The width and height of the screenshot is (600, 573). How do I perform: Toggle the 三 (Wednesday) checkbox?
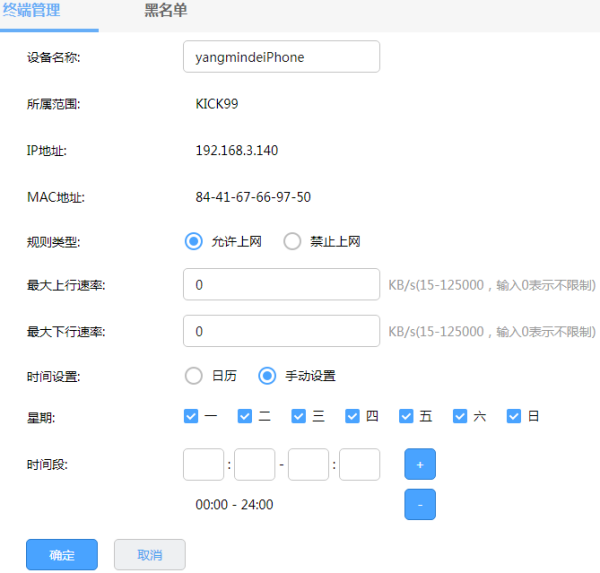click(x=299, y=416)
